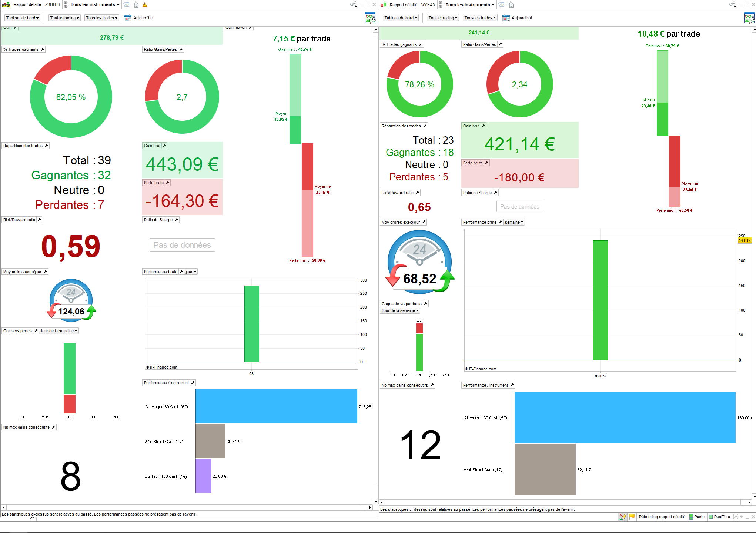Image resolution: width=756 pixels, height=533 pixels.
Task: Open 'semaine' period dropdown for Performance brute
Action: tap(514, 222)
